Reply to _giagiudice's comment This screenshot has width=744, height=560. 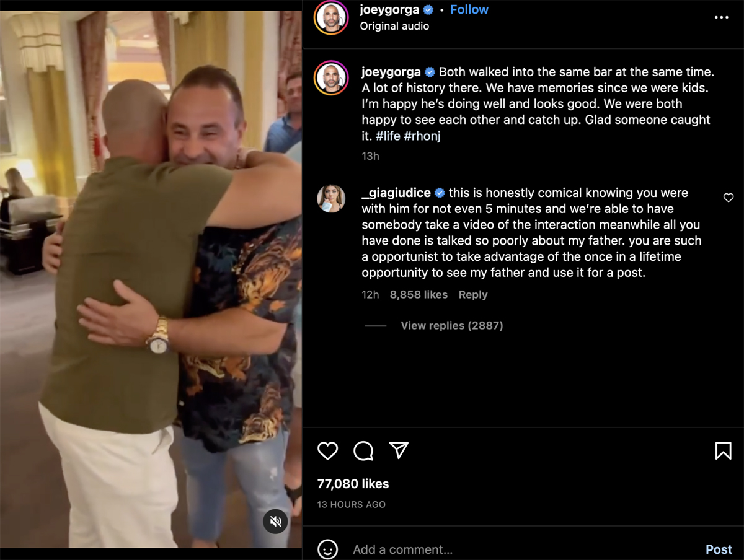coord(473,295)
